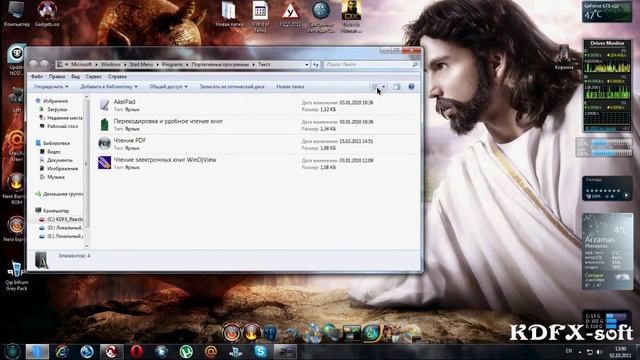Select local disk (D:) in navigation pane

pyautogui.click(x=64, y=228)
